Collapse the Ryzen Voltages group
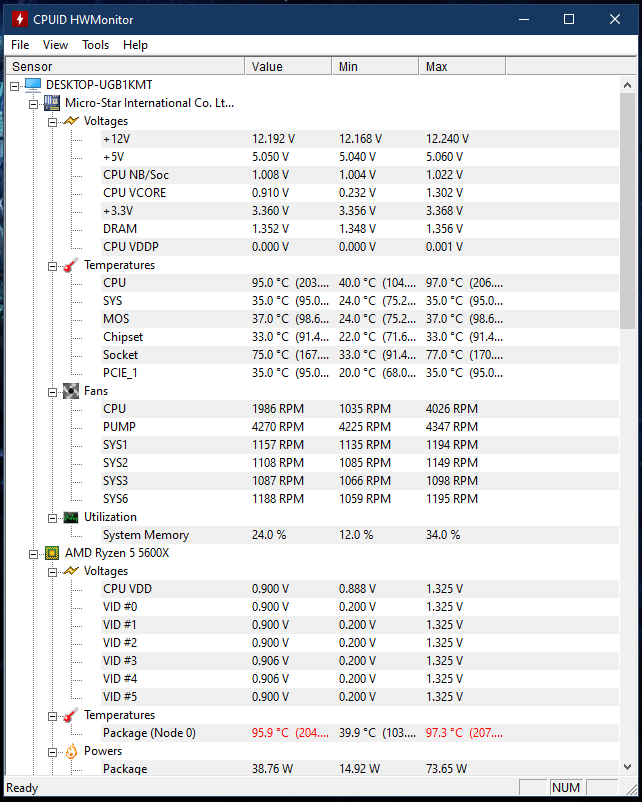Screen dimensions: 642x802 tap(52, 572)
